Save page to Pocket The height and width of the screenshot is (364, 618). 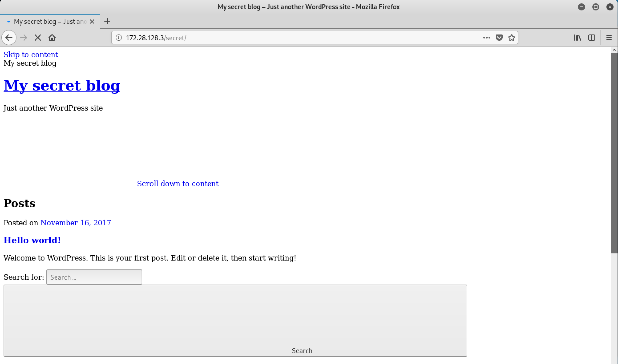coord(499,38)
